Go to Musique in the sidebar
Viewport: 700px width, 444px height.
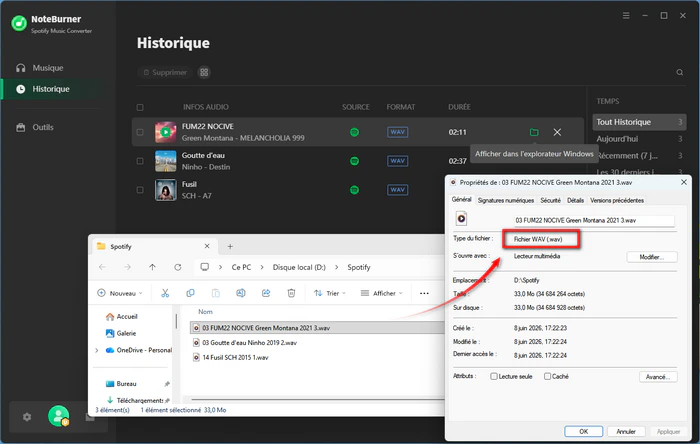coord(48,68)
